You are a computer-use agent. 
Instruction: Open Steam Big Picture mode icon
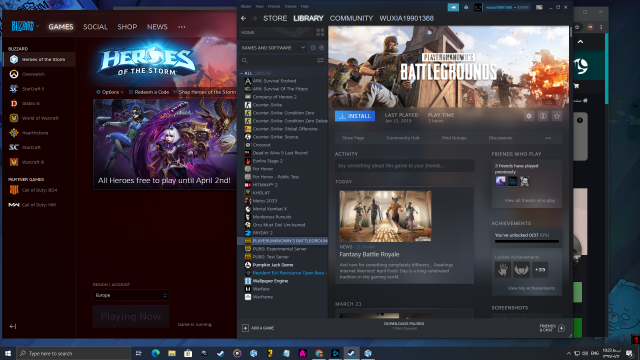click(x=539, y=7)
